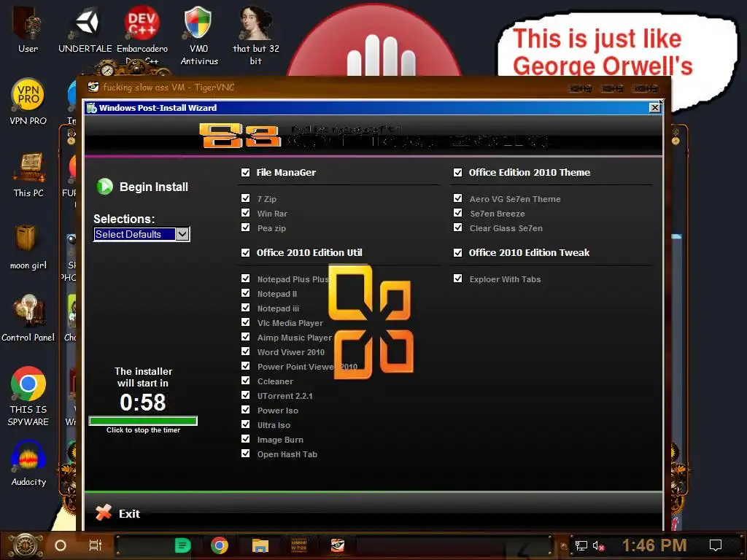The height and width of the screenshot is (560, 747).
Task: Open the notification center icon
Action: 716,545
